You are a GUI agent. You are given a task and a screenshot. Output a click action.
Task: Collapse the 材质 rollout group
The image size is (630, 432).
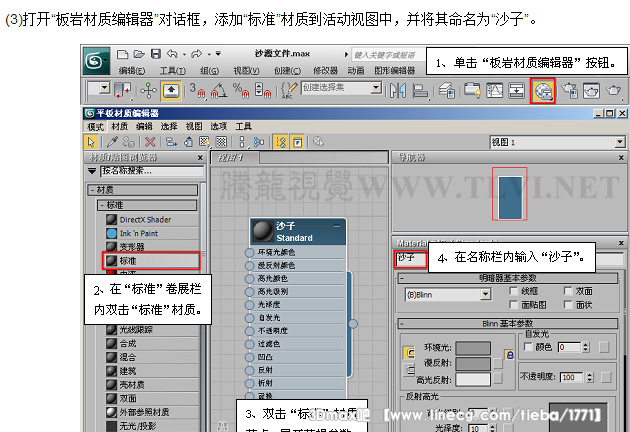point(143,190)
